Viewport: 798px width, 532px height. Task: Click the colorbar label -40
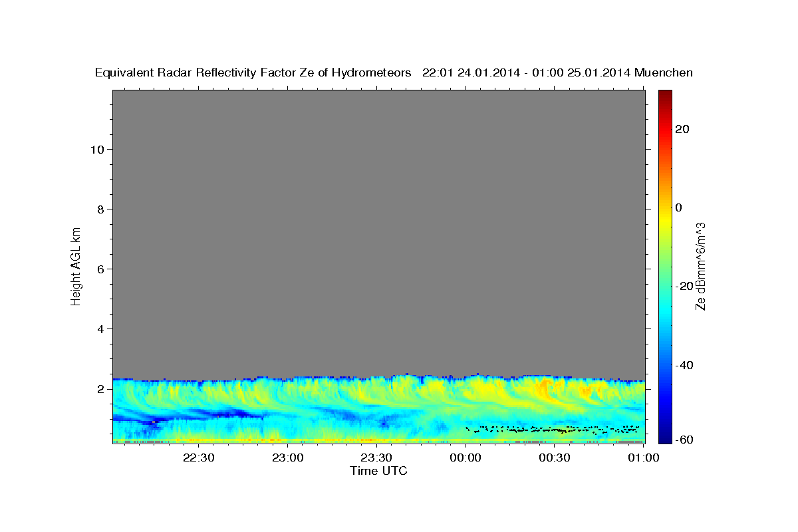[x=684, y=366]
